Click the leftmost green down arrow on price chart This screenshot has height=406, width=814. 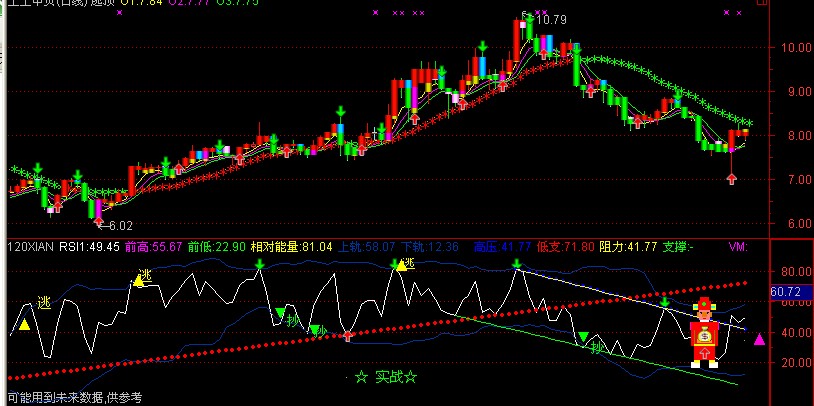coord(38,168)
